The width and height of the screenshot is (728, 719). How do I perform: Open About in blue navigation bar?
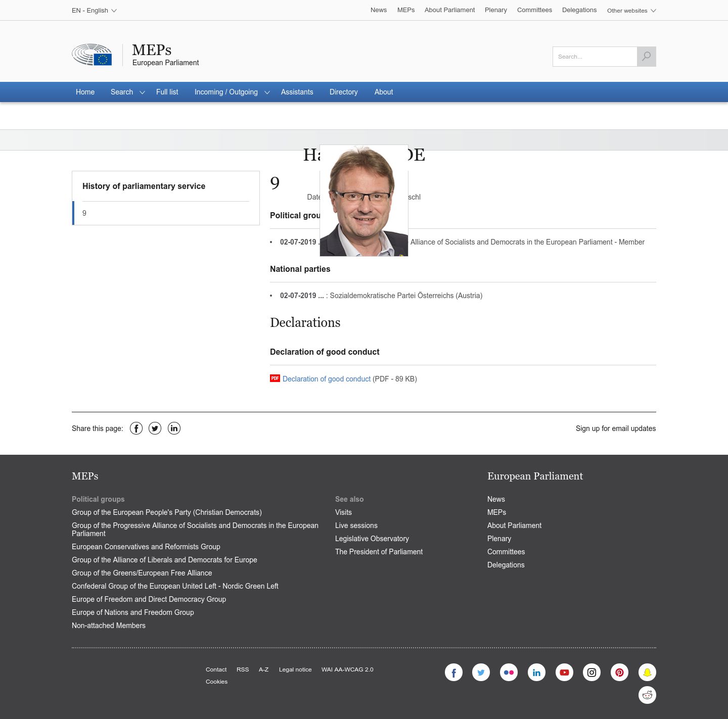pos(384,92)
